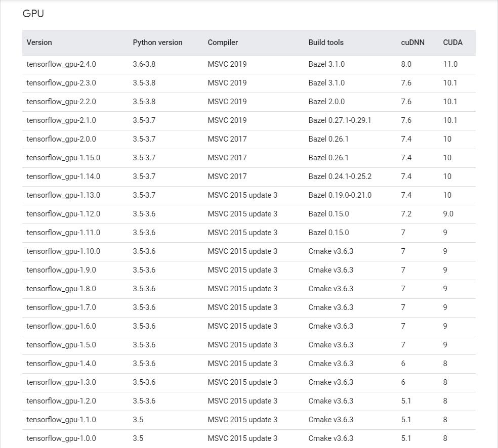
Task: Click cuDNN 8.0 in the 2.4.0 row
Action: pos(406,64)
